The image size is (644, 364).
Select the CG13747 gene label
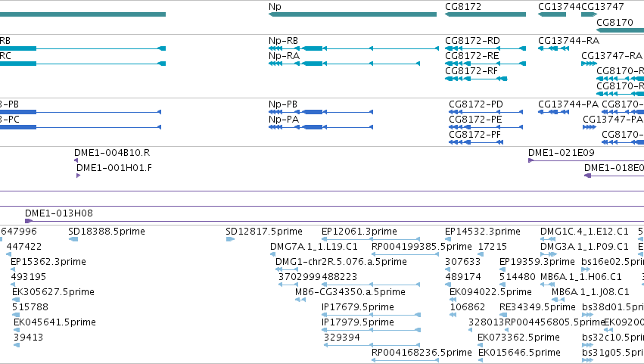(602, 7)
